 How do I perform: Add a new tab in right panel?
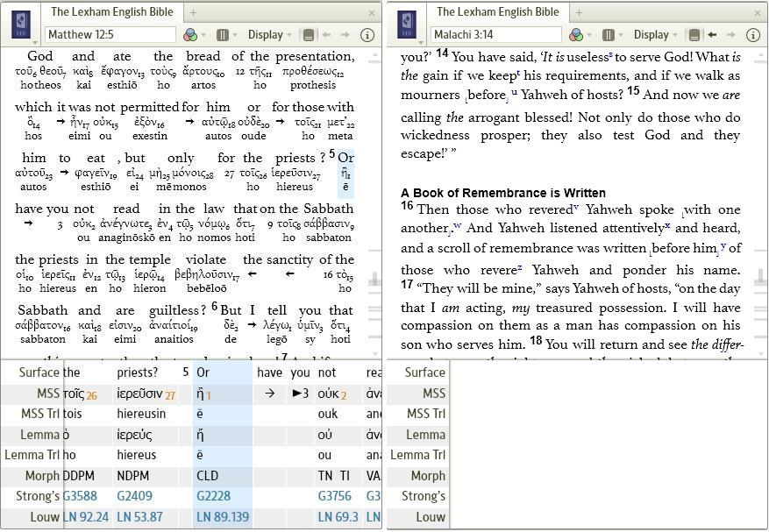(x=580, y=13)
